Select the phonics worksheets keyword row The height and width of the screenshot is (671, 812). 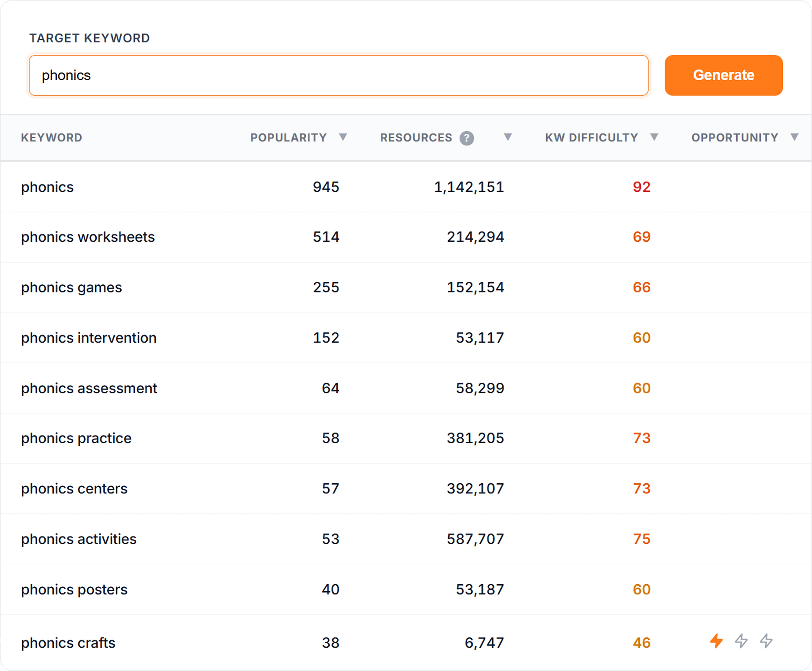(88, 237)
